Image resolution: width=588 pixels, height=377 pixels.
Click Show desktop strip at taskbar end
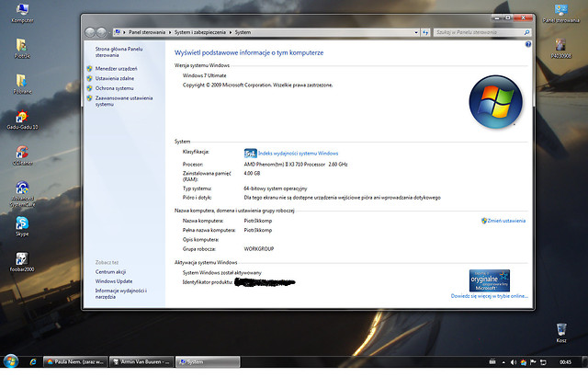pyautogui.click(x=585, y=362)
